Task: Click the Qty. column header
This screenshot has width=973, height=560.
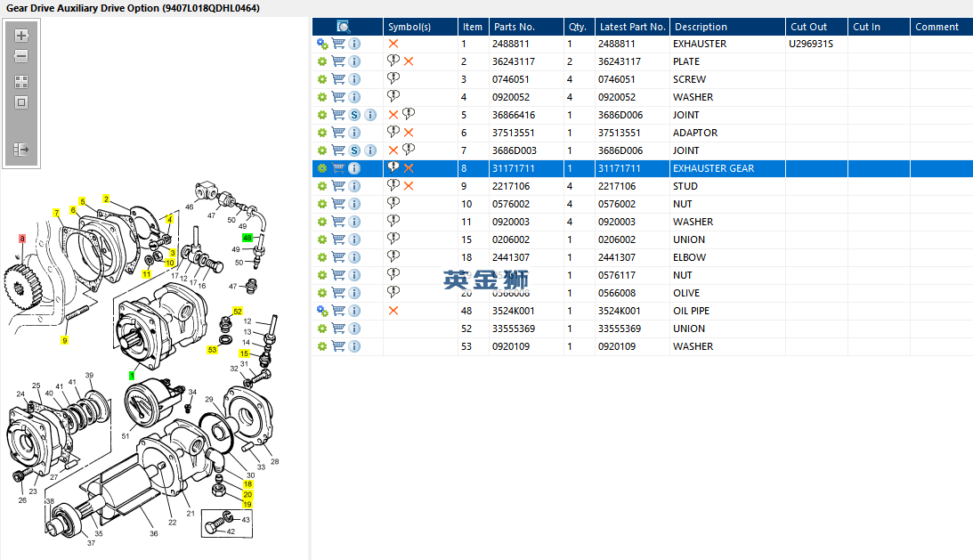Action: 578,27
